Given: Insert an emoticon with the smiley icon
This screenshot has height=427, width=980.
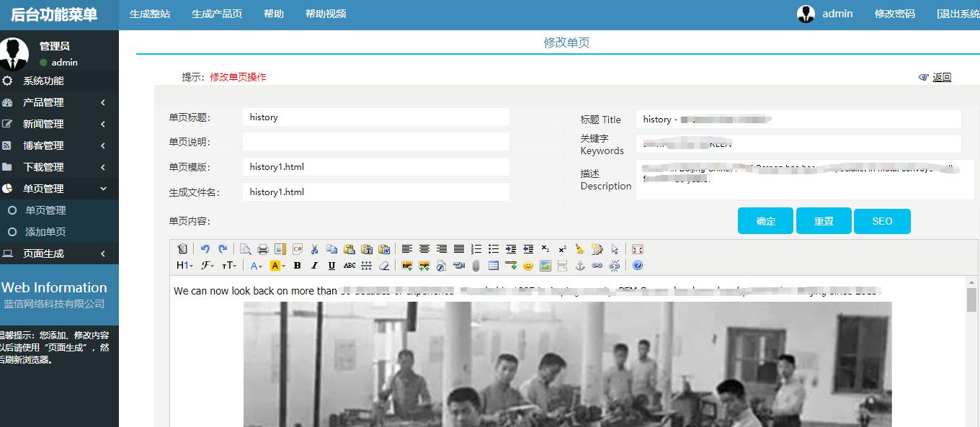Looking at the screenshot, I should point(528,266).
